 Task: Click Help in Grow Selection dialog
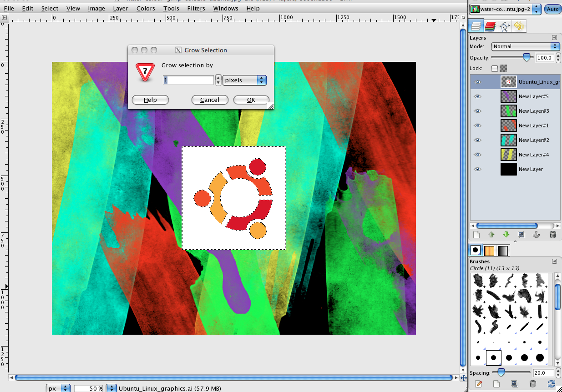pyautogui.click(x=150, y=100)
